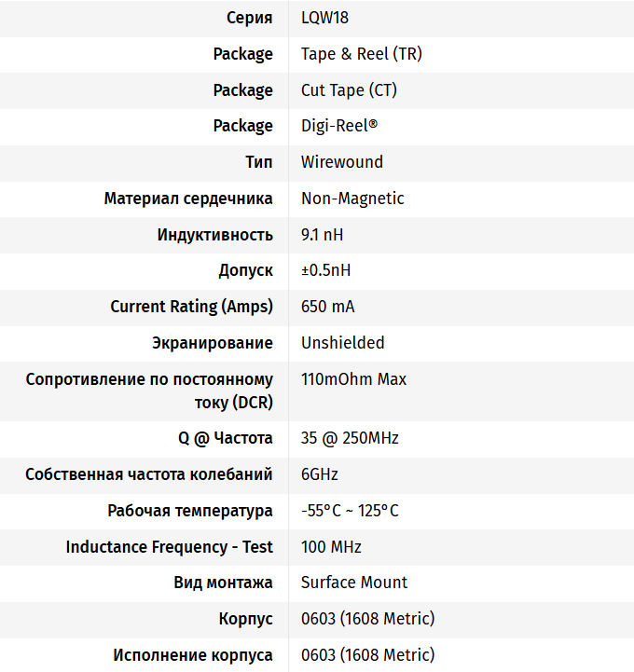Click the LQW18 series value
The height and width of the screenshot is (672, 634).
pyautogui.click(x=324, y=18)
